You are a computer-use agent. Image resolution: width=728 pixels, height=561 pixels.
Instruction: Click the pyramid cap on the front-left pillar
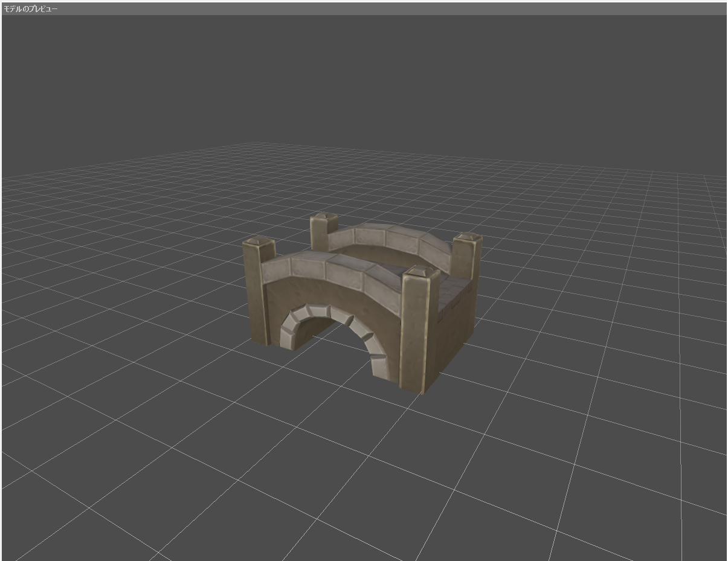click(259, 242)
